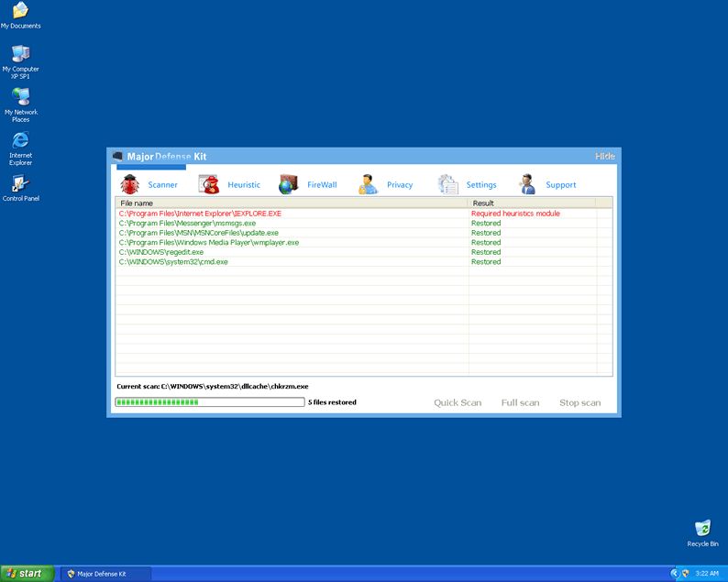Open the Support person icon
Image resolution: width=728 pixels, height=582 pixels.
coord(527,184)
